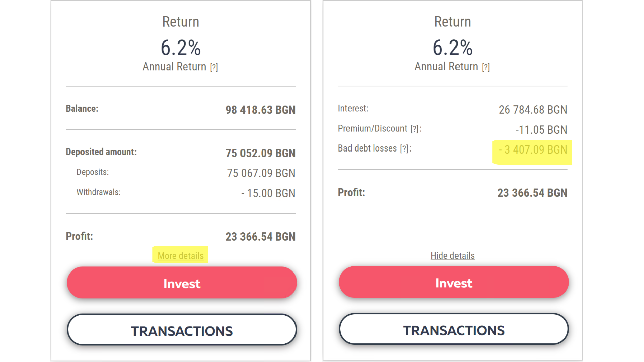Click the Profit amount in the Balance card

tap(260, 237)
